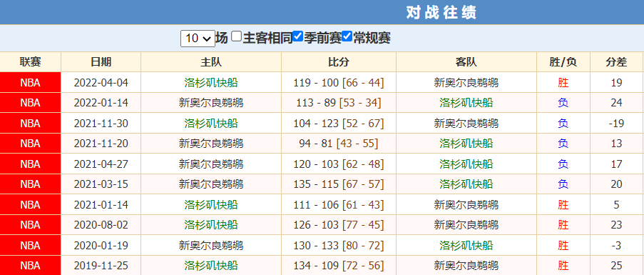Click the 对战往绩 title bar text
This screenshot has height=275, width=644.
pos(441,12)
